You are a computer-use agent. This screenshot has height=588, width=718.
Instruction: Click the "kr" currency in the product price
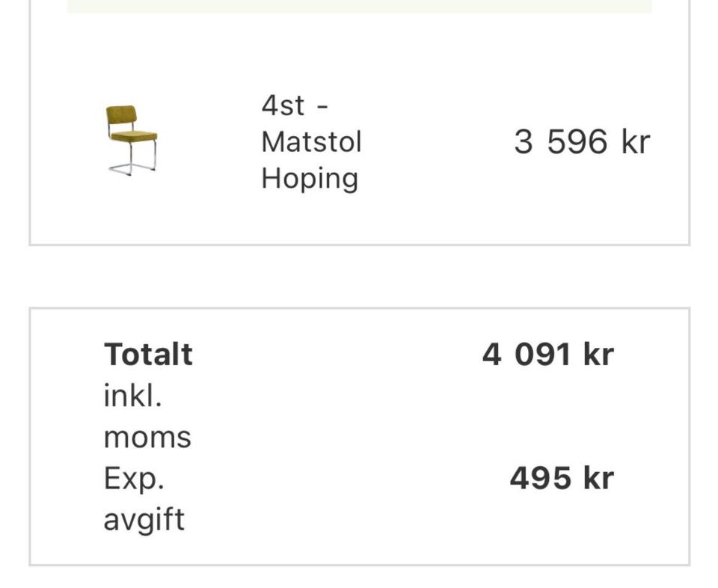tap(635, 141)
